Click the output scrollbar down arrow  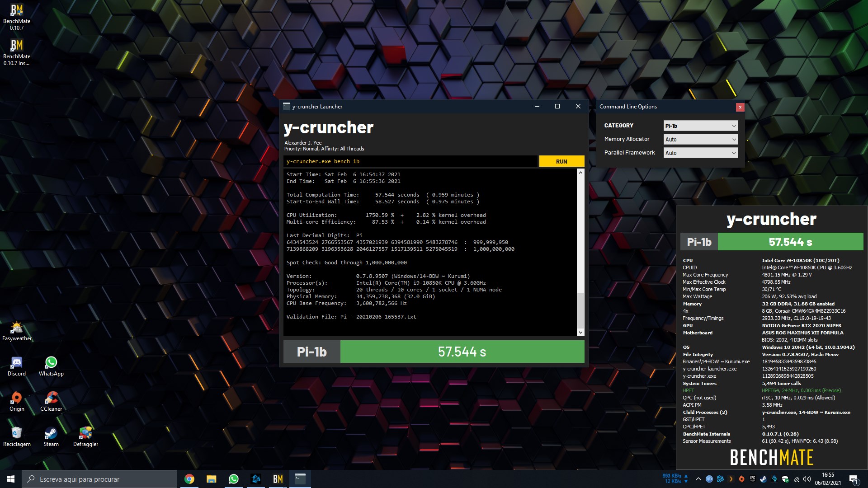[580, 333]
